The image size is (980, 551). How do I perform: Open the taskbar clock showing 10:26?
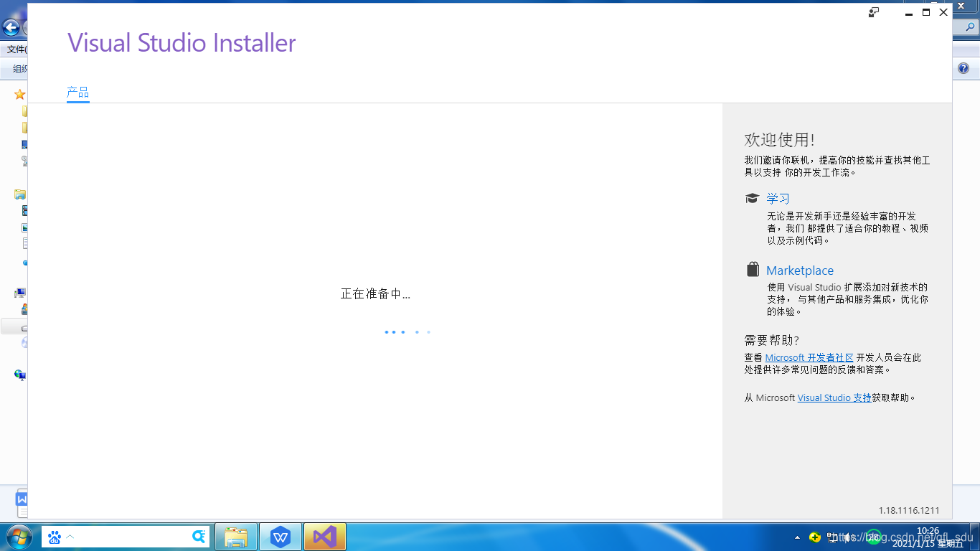[928, 537]
